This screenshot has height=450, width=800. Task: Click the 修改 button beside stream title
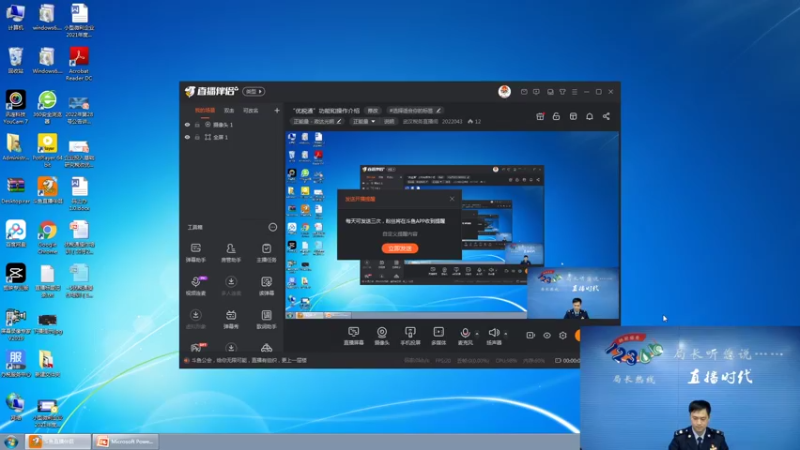(x=373, y=110)
